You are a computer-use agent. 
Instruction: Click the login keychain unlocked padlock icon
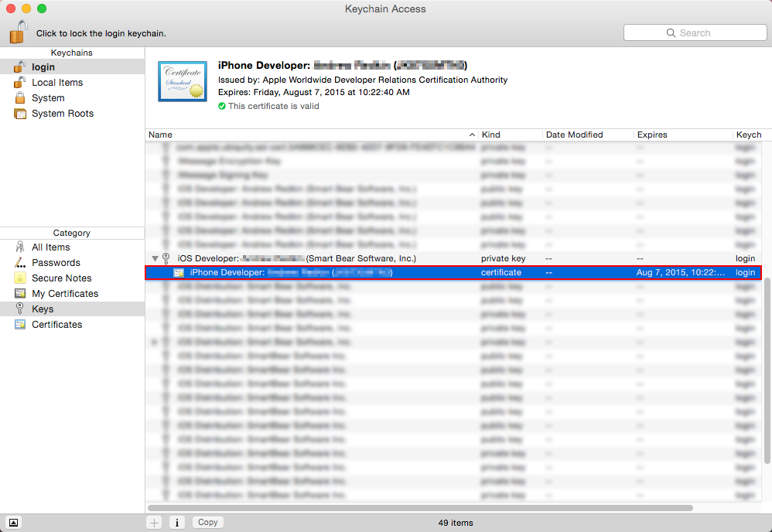tap(19, 66)
